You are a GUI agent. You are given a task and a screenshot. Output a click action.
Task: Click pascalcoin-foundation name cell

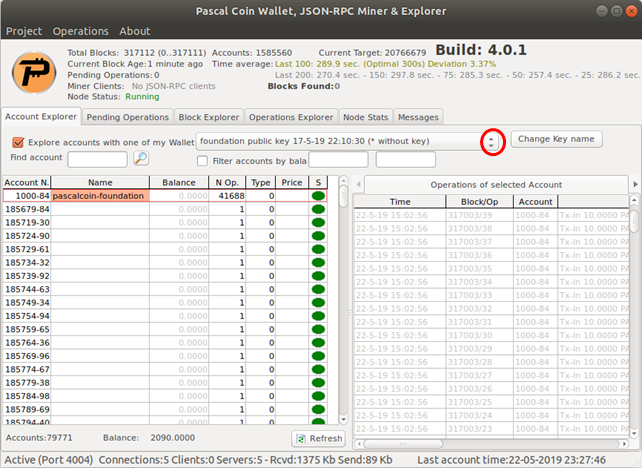click(x=100, y=196)
